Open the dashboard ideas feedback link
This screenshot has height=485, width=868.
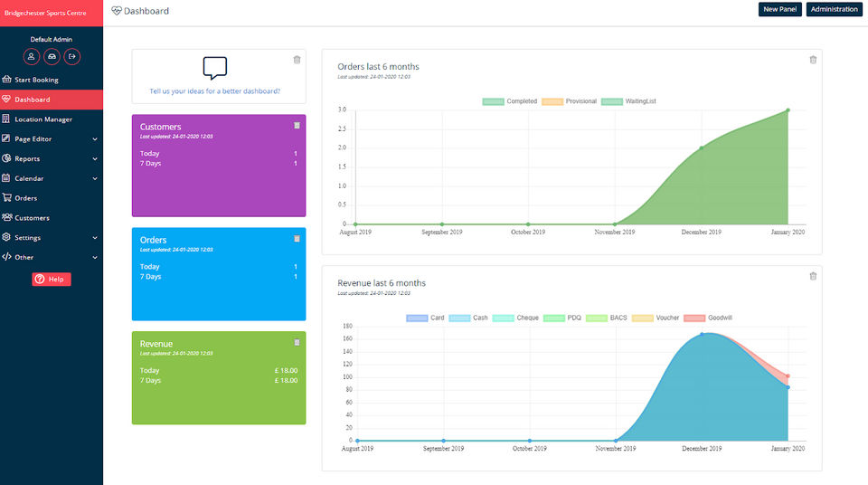[x=215, y=90]
